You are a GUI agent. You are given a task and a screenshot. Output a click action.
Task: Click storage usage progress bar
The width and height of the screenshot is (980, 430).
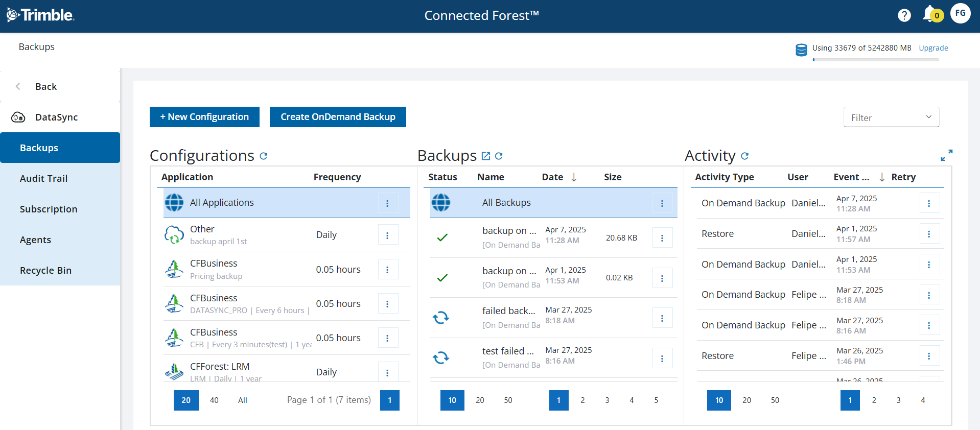coord(876,60)
